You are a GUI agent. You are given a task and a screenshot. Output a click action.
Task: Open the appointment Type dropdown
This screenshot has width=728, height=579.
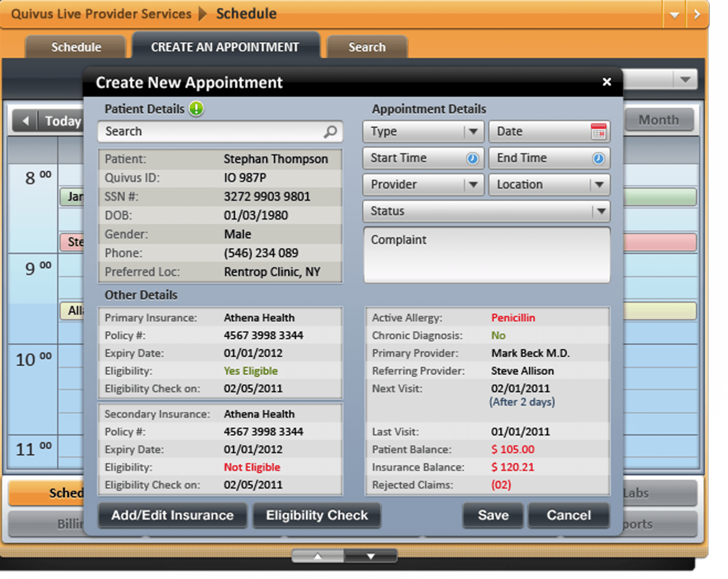point(473,131)
